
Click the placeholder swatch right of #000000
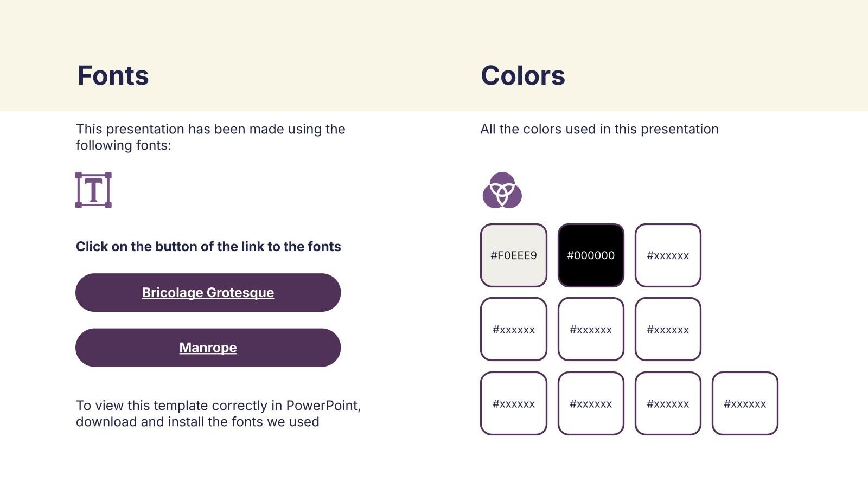tap(668, 255)
